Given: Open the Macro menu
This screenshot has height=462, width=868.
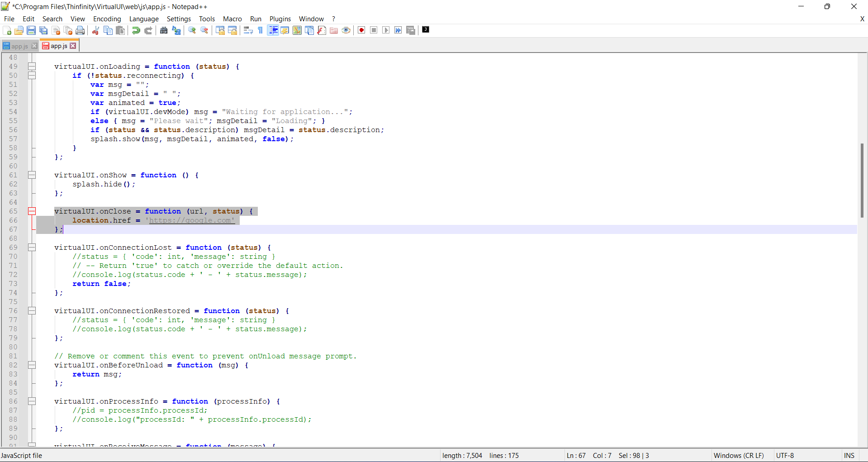Looking at the screenshot, I should pyautogui.click(x=232, y=19).
